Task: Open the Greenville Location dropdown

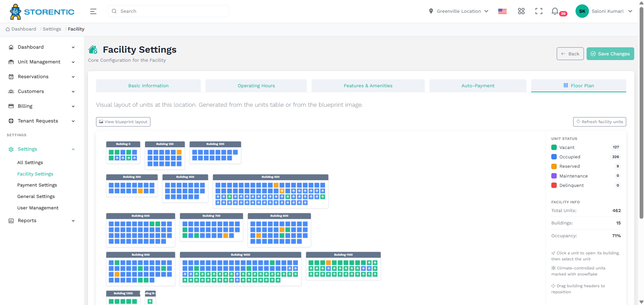Action: [x=459, y=11]
